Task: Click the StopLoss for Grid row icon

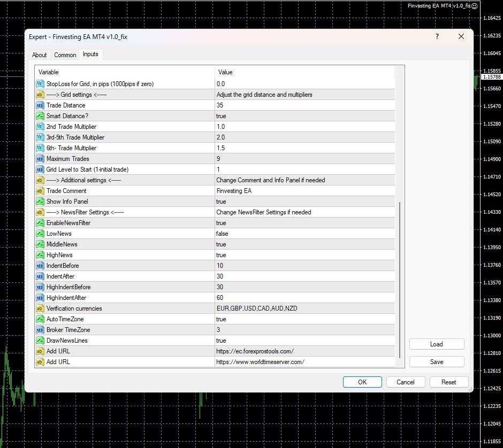Action: tap(40, 84)
